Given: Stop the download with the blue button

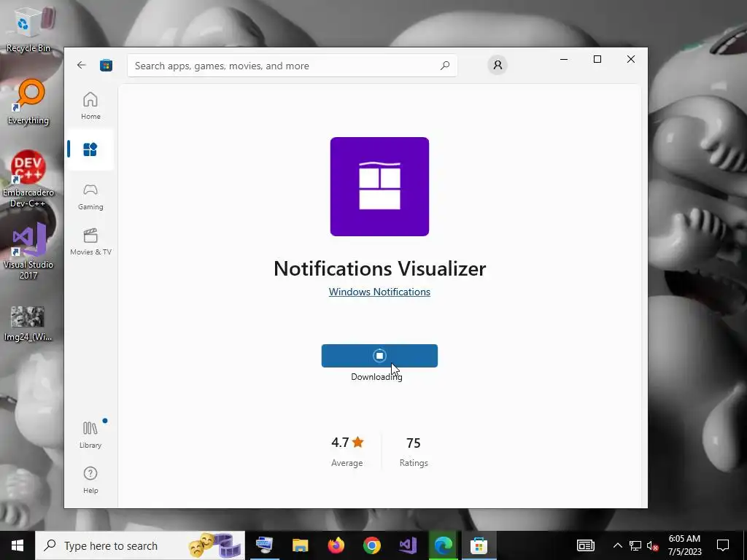Looking at the screenshot, I should pos(379,356).
